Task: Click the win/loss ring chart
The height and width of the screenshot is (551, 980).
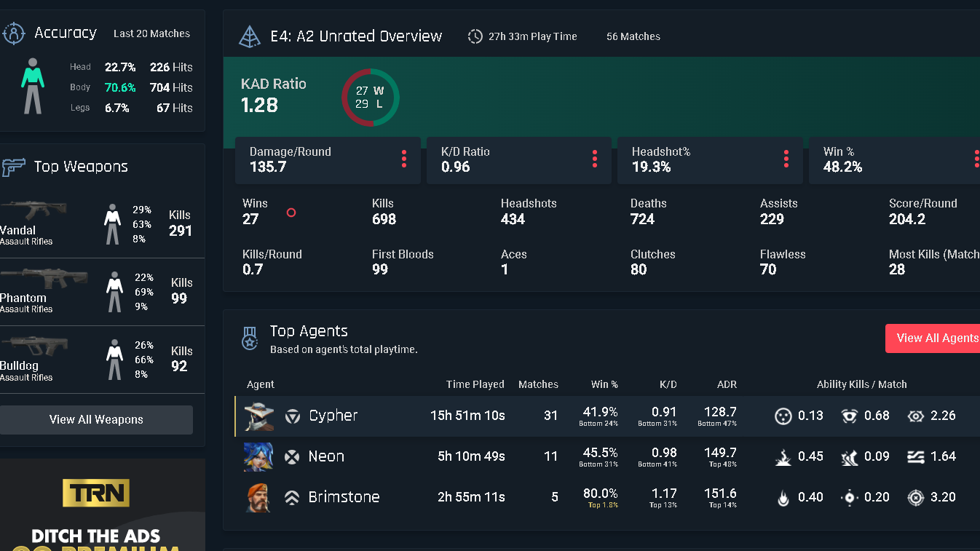Action: [x=371, y=98]
